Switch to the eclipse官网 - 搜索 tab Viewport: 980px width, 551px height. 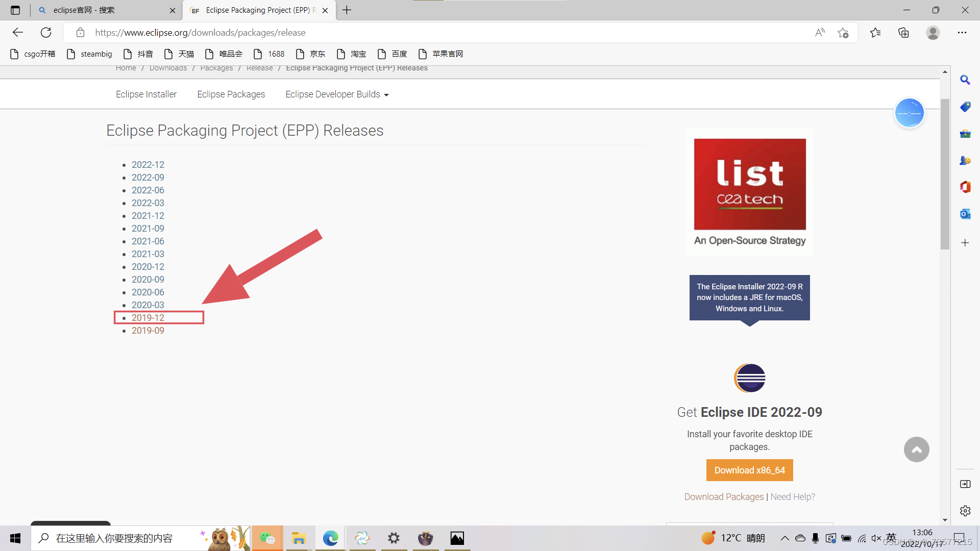pyautogui.click(x=106, y=10)
